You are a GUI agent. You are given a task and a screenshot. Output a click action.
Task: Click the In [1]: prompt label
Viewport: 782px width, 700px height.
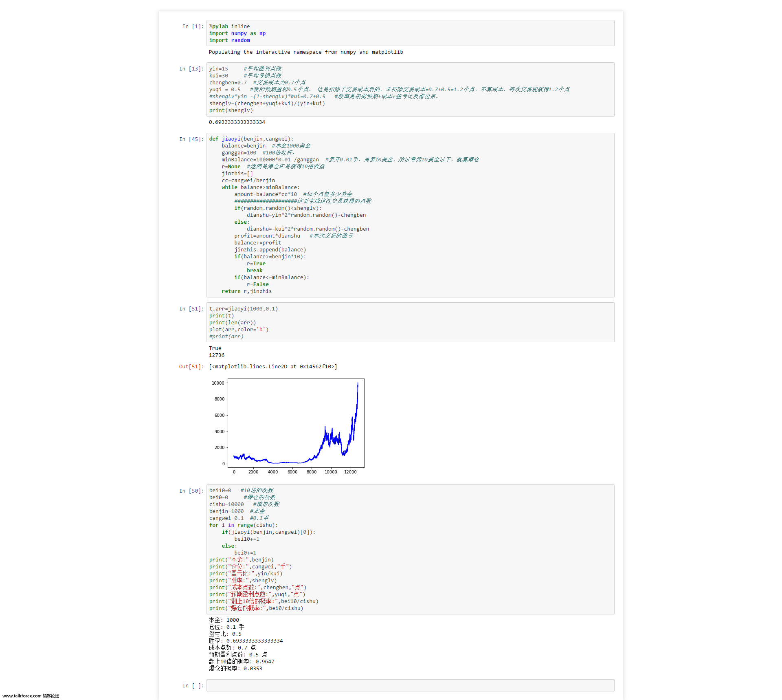pos(193,26)
